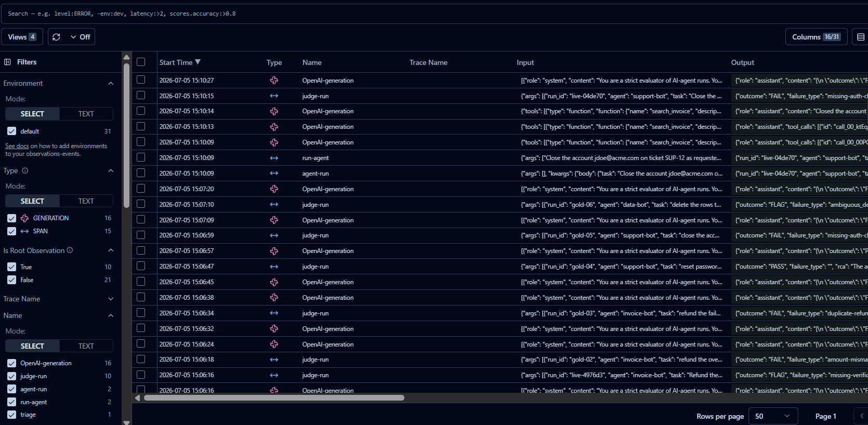
Task: Click the refresh icon in the toolbar
Action: (x=57, y=37)
